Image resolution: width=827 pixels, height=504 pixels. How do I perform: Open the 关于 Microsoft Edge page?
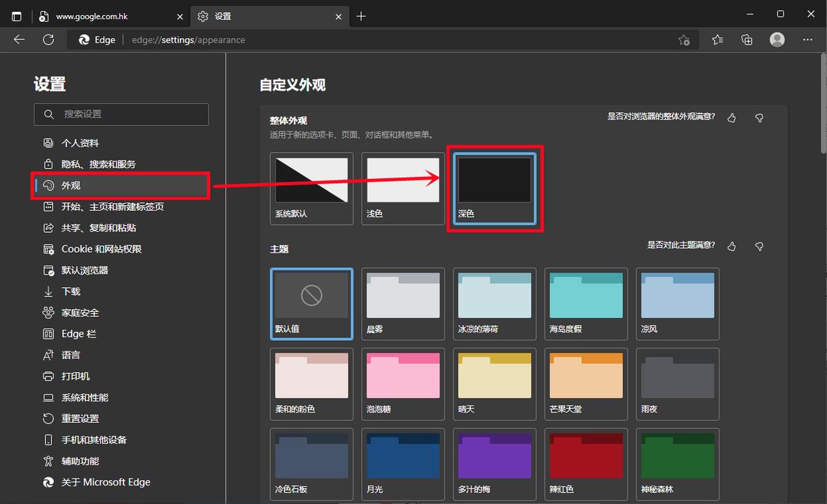pos(103,482)
